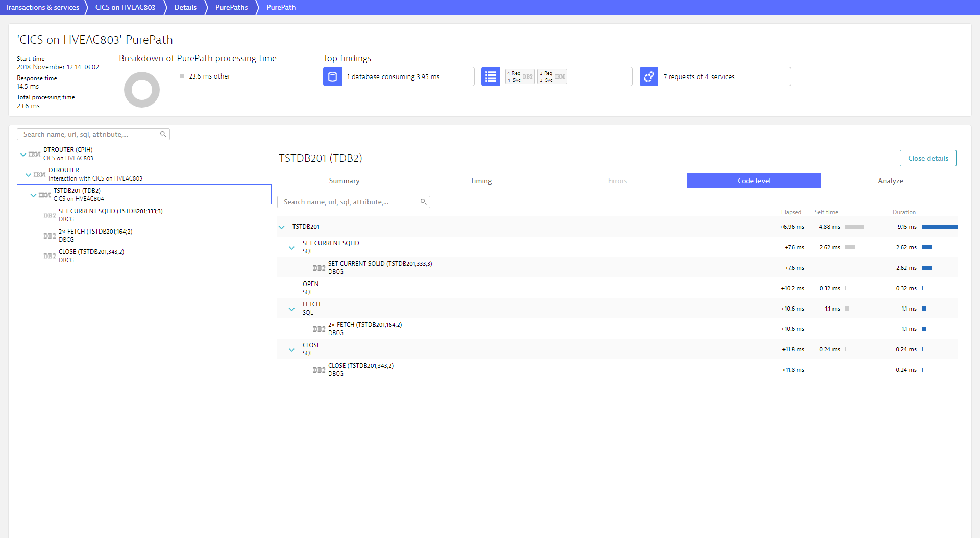This screenshot has width=980, height=538.
Task: Click TSTDB201 duration bar 9.15 ms
Action: pyautogui.click(x=940, y=227)
